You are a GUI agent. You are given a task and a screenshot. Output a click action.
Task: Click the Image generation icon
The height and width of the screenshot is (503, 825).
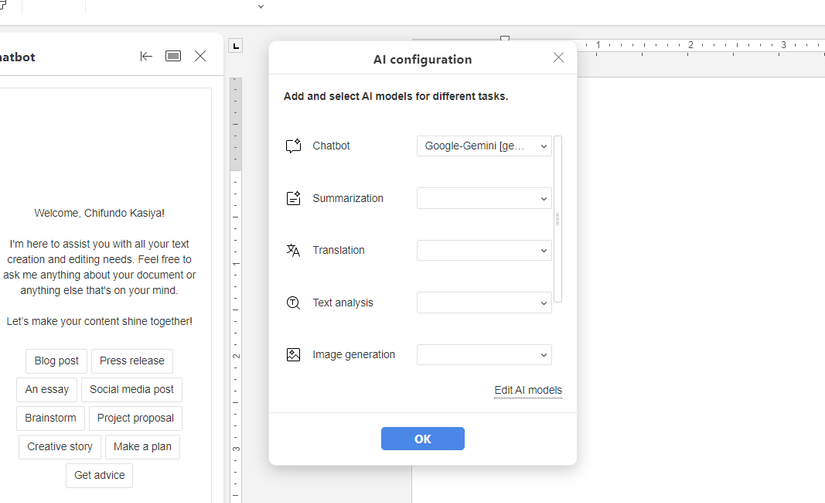[x=293, y=354]
